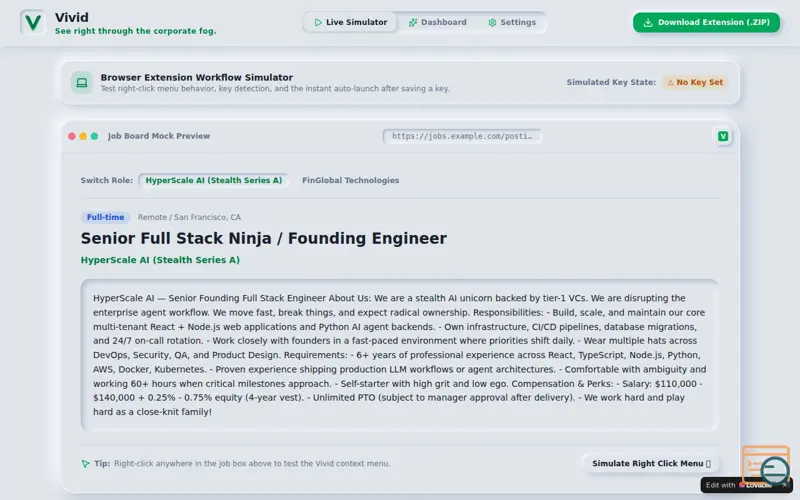Click the Simulate Right Click Menu button

pyautogui.click(x=651, y=463)
